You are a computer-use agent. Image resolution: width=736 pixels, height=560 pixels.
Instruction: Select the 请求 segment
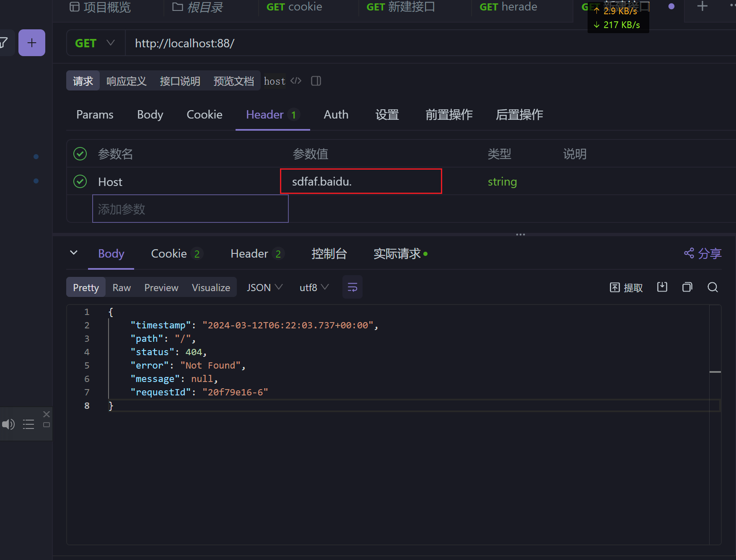[x=83, y=81]
